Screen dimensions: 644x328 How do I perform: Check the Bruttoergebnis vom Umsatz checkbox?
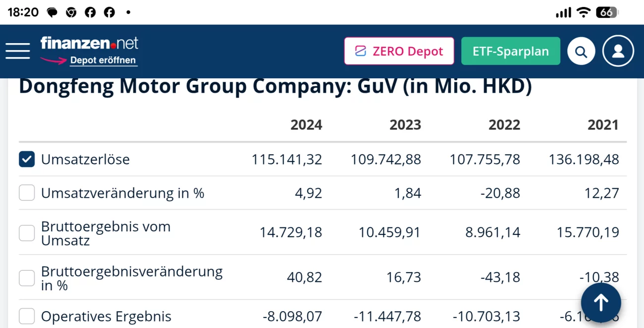(27, 233)
